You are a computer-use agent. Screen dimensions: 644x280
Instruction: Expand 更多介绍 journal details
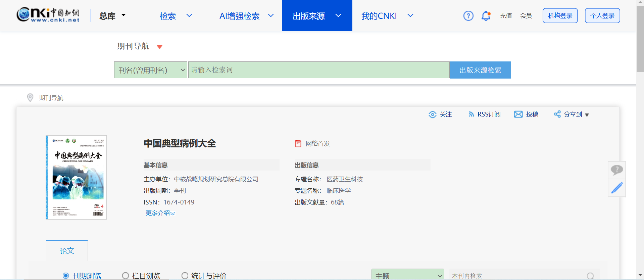pyautogui.click(x=160, y=213)
